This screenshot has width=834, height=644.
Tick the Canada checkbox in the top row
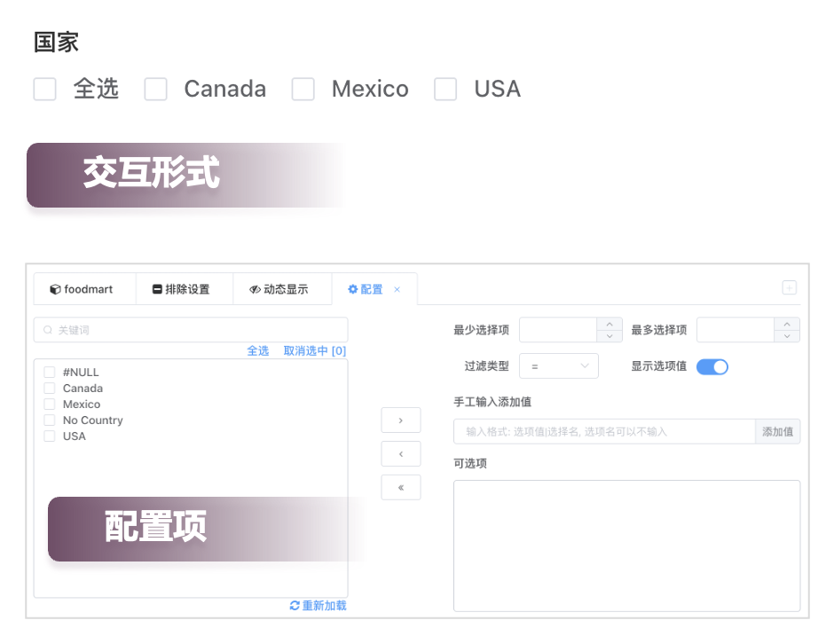tap(156, 89)
